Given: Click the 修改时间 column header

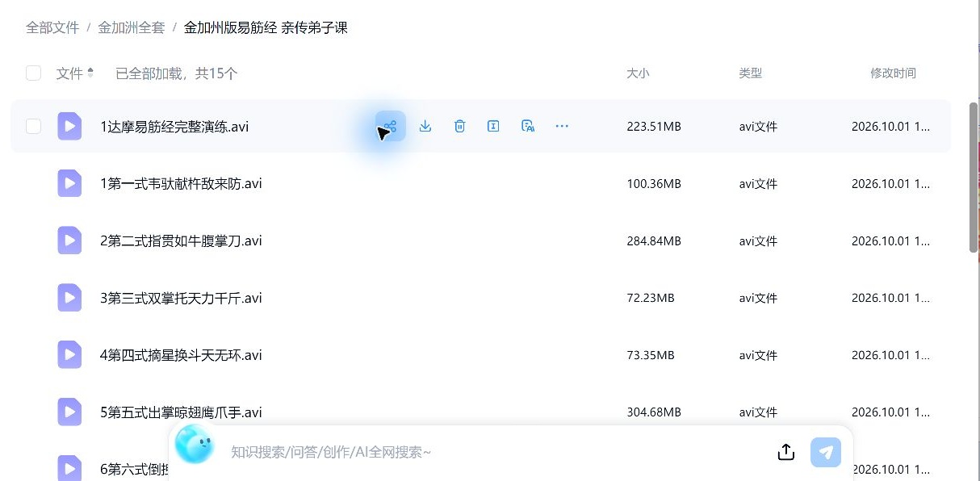Looking at the screenshot, I should tap(893, 73).
